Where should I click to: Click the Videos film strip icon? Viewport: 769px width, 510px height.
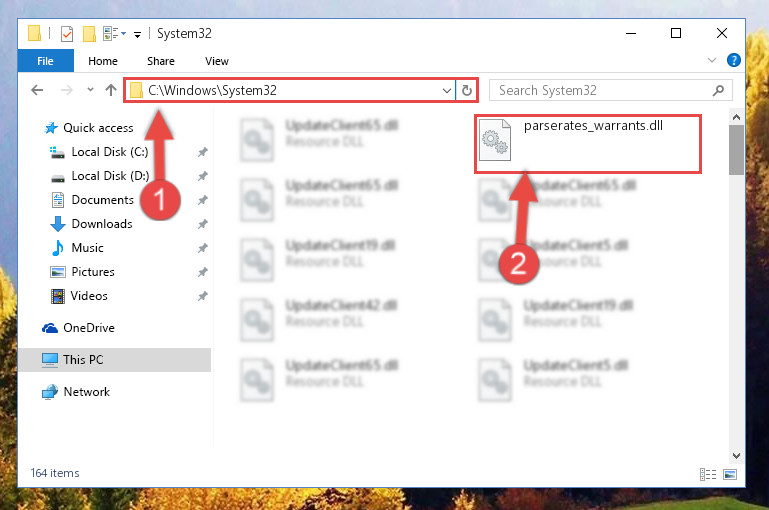coord(58,296)
